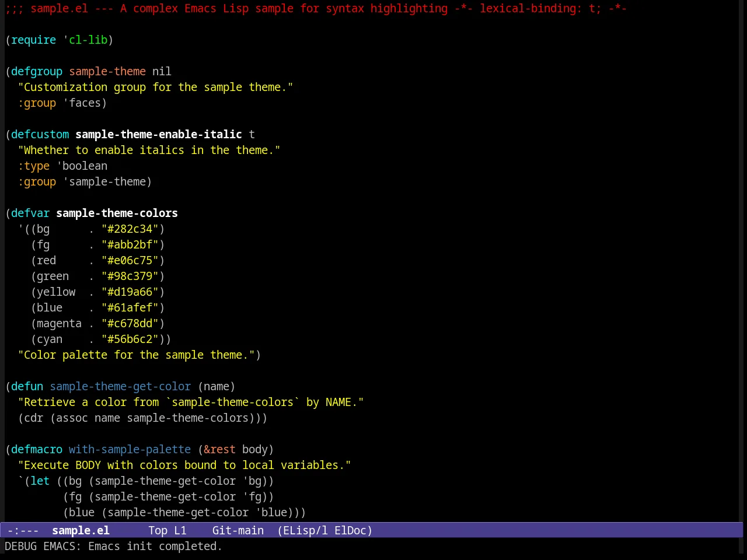747x560 pixels.
Task: Click the defcustom keyword
Action: (40, 134)
